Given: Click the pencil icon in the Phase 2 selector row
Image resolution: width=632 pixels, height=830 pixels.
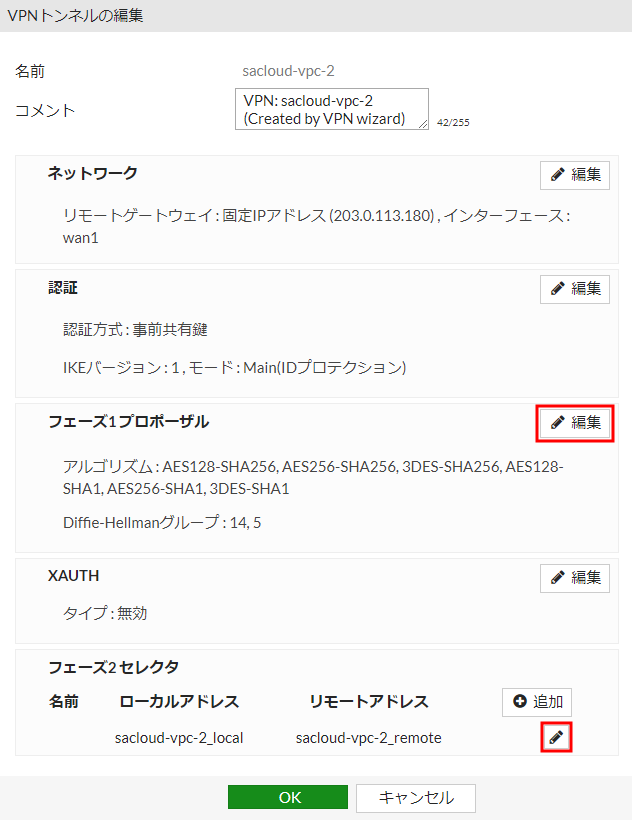Looking at the screenshot, I should point(556,738).
